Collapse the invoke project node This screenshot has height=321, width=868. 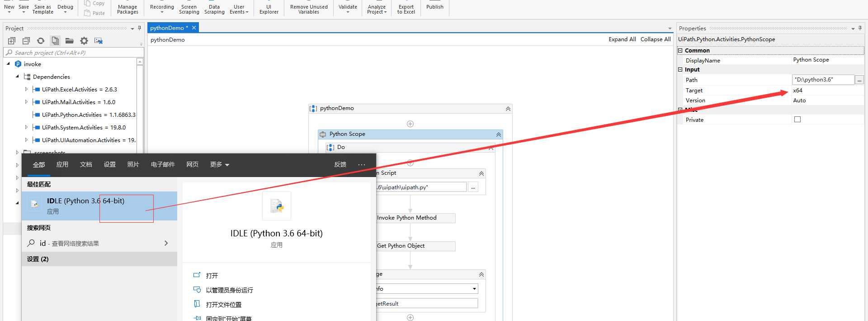click(8, 64)
